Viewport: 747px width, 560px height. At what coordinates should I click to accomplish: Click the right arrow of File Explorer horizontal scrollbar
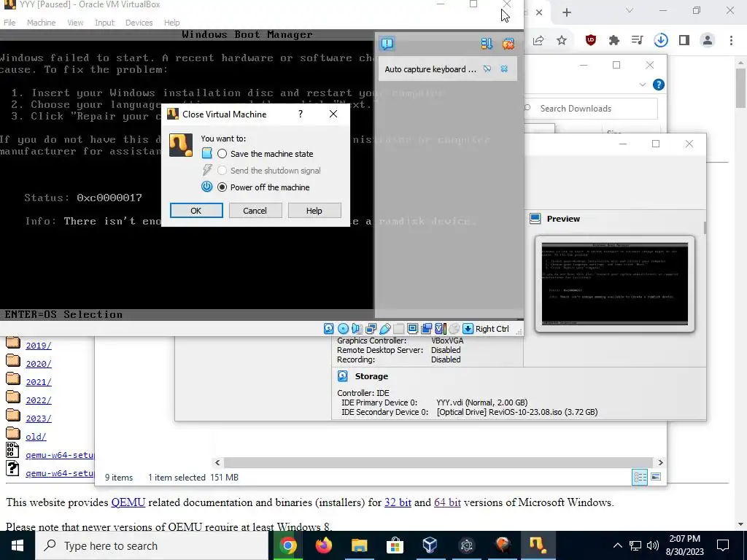pos(660,462)
